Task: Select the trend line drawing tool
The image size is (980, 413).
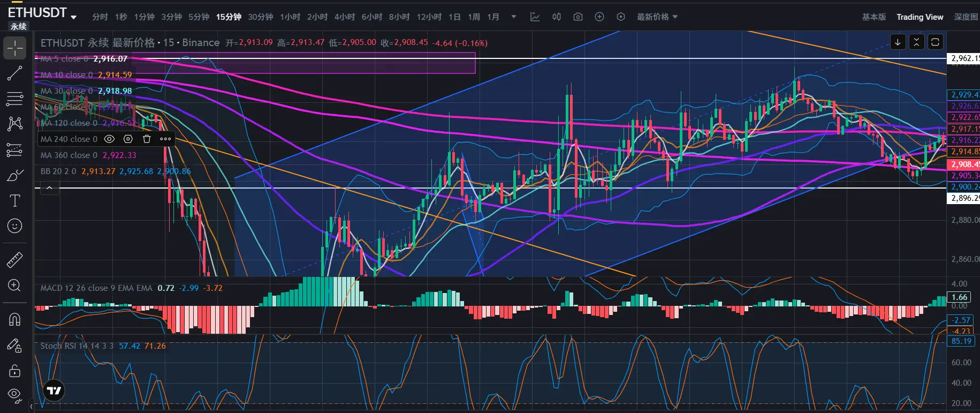Action: [15, 73]
